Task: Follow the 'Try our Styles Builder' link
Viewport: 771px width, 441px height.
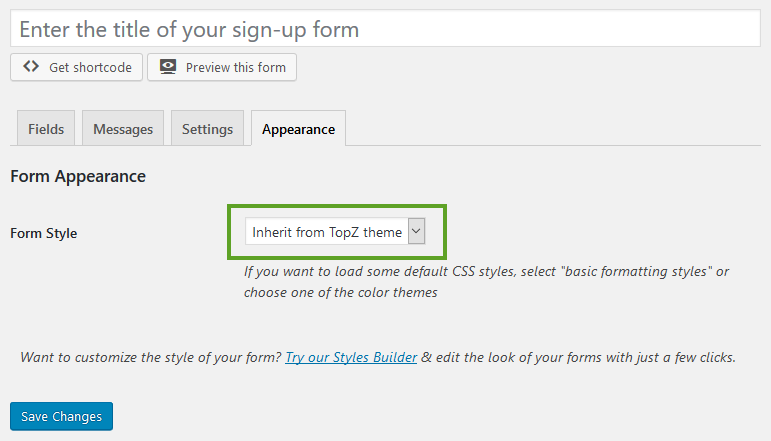Action: click(x=351, y=357)
